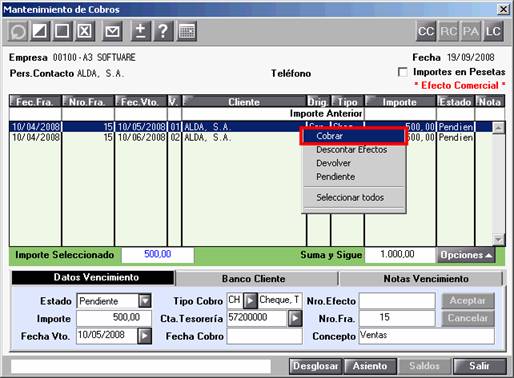The height and width of the screenshot is (378, 514).
Task: Open help with the question mark icon
Action: coord(163,31)
